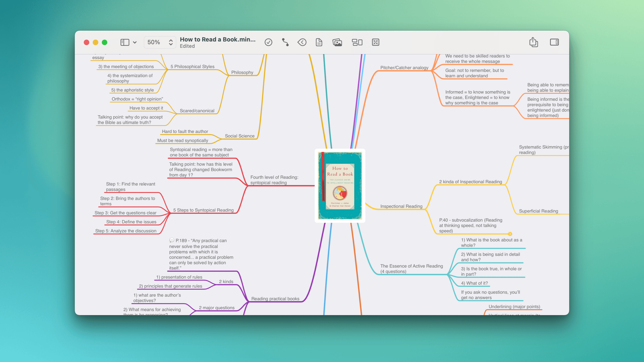Select the Reading practical books node

tap(275, 299)
